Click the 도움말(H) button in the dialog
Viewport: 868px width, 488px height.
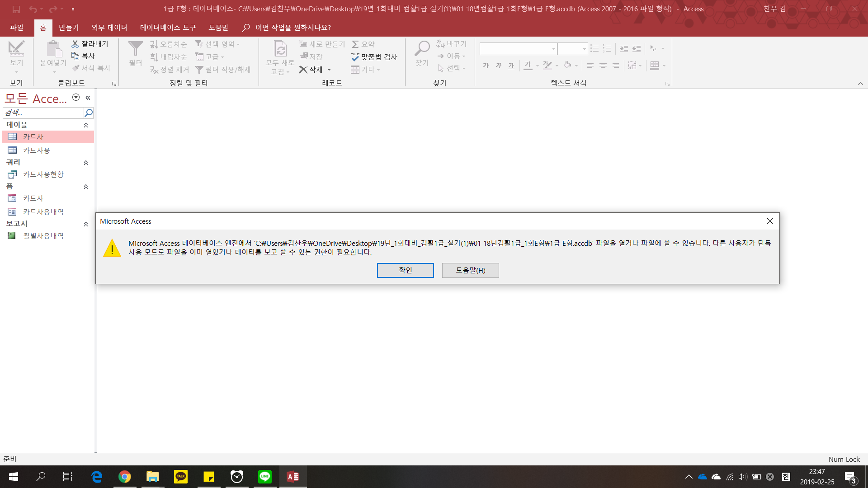pos(470,270)
